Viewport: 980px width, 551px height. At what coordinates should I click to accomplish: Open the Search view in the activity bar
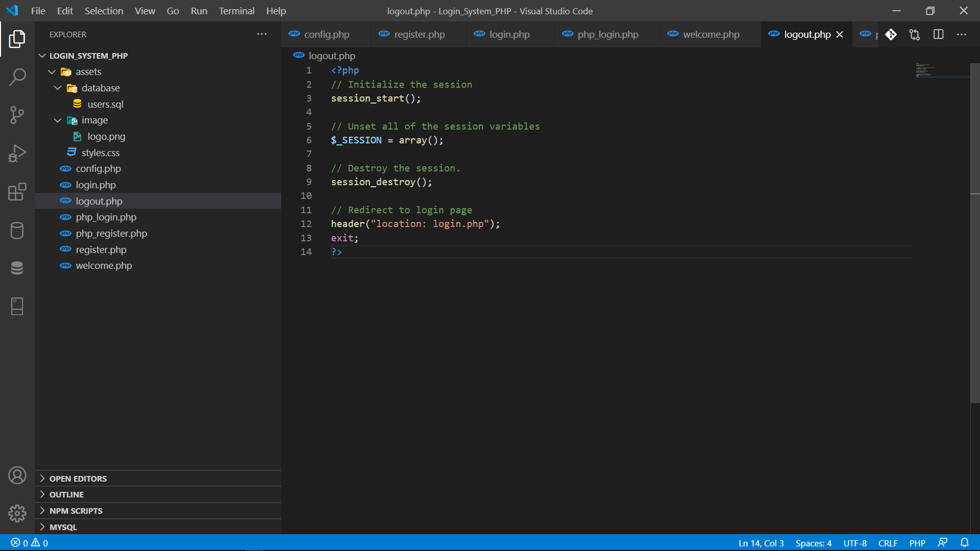pyautogui.click(x=17, y=77)
